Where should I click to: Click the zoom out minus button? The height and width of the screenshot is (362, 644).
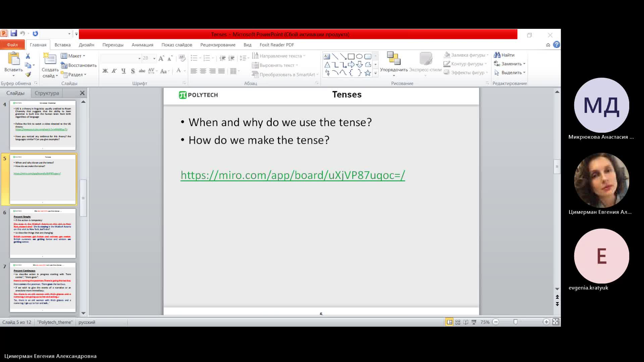(x=496, y=322)
